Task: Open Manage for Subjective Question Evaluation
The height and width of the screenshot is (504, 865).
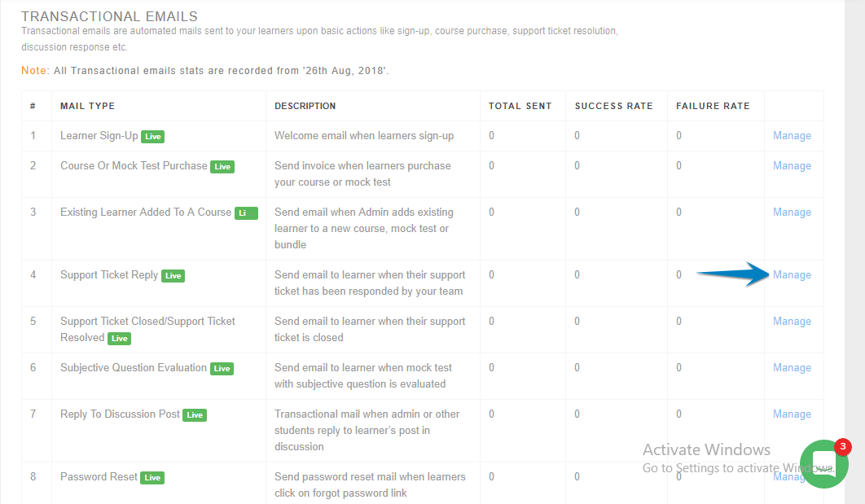Action: [x=792, y=368]
